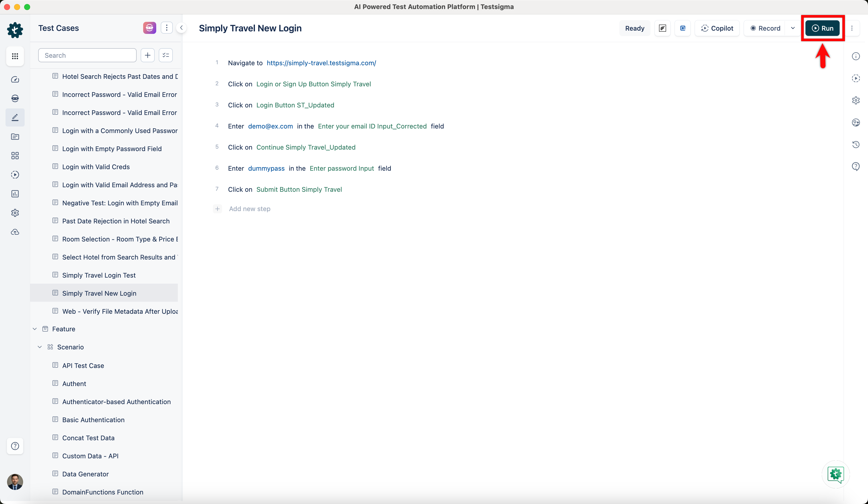868x504 pixels.
Task: Open Login with a Commonly Used Password case
Action: click(120, 131)
